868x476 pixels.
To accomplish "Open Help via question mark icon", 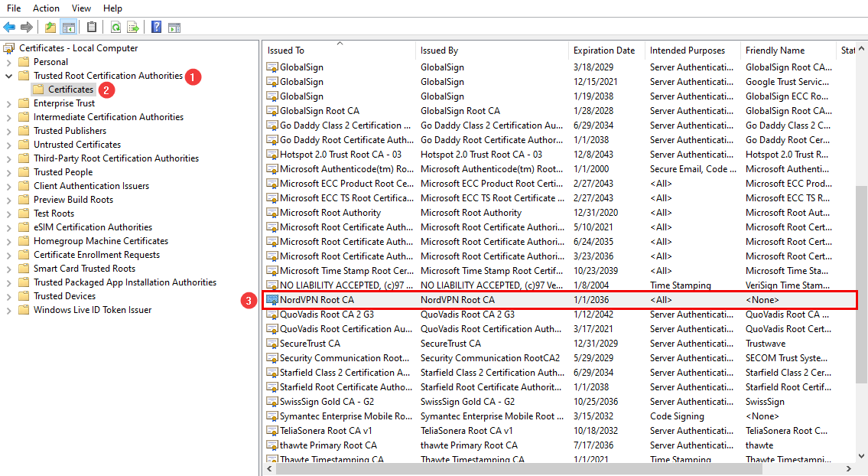I will (x=156, y=28).
